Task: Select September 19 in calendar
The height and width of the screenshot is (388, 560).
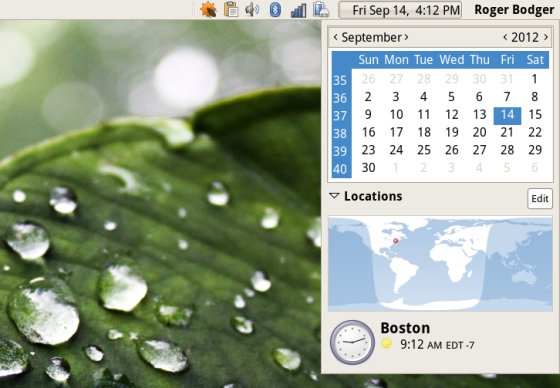Action: pos(452,133)
